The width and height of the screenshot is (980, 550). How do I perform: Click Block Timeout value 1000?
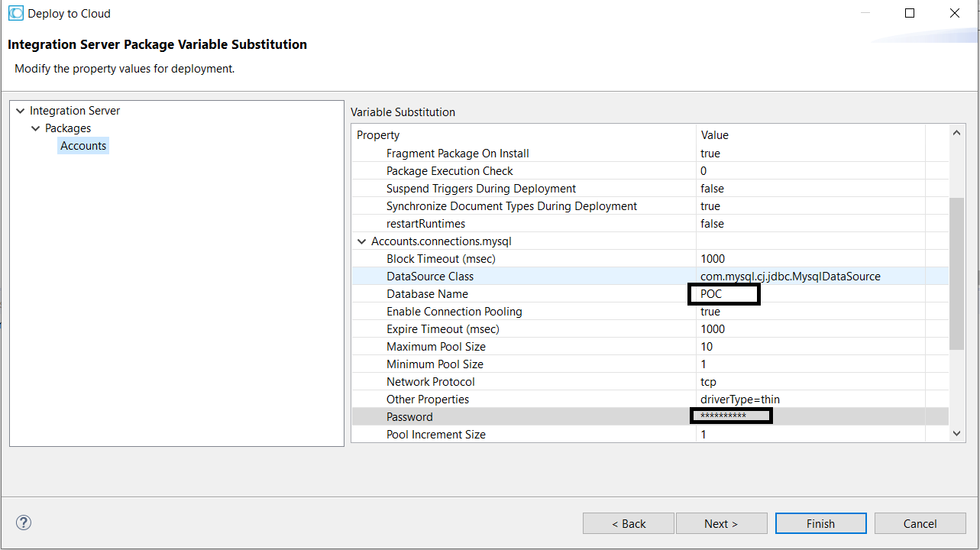713,259
